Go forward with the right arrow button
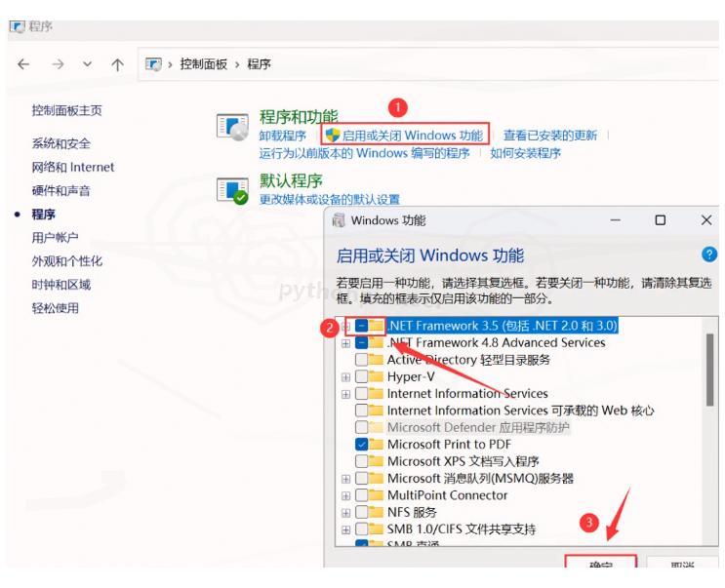Viewport: 725px width, 588px height. tap(58, 64)
